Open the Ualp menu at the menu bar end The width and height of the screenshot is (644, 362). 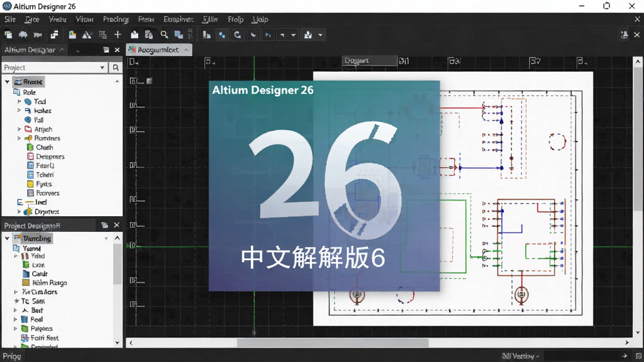point(260,19)
